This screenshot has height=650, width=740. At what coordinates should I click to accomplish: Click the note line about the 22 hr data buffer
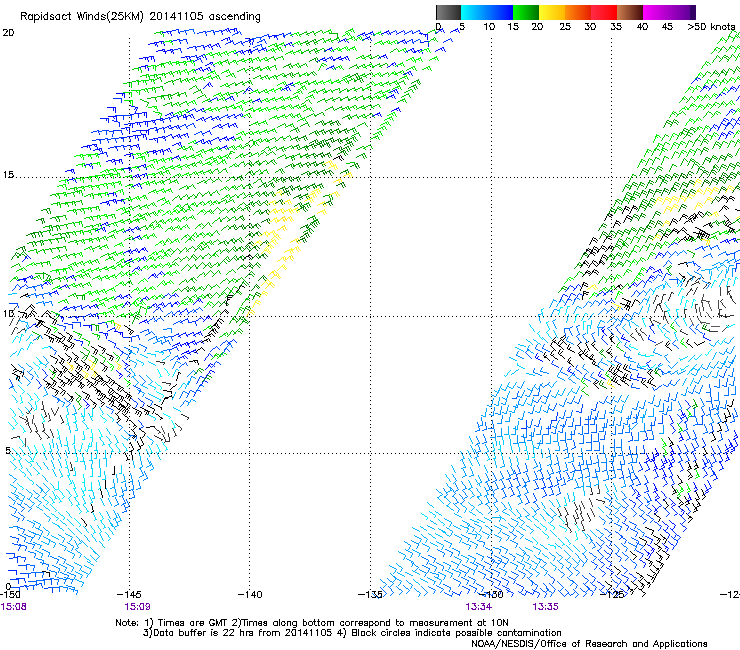[x=352, y=633]
